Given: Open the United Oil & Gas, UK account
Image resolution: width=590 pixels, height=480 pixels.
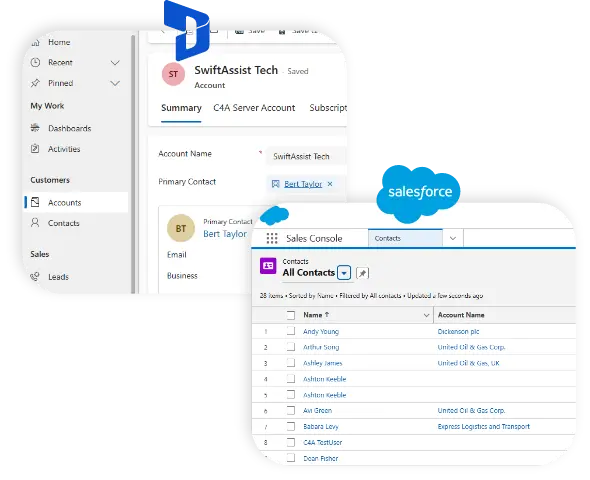Looking at the screenshot, I should 468,363.
